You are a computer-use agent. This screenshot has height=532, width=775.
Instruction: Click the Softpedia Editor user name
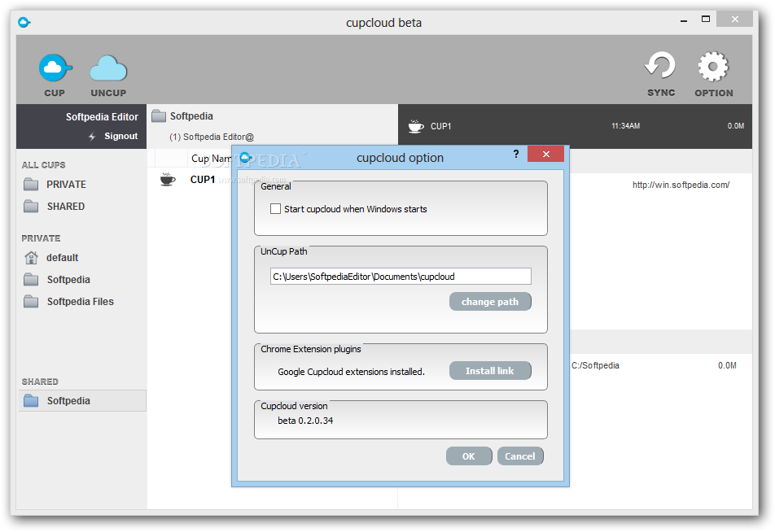(x=102, y=117)
